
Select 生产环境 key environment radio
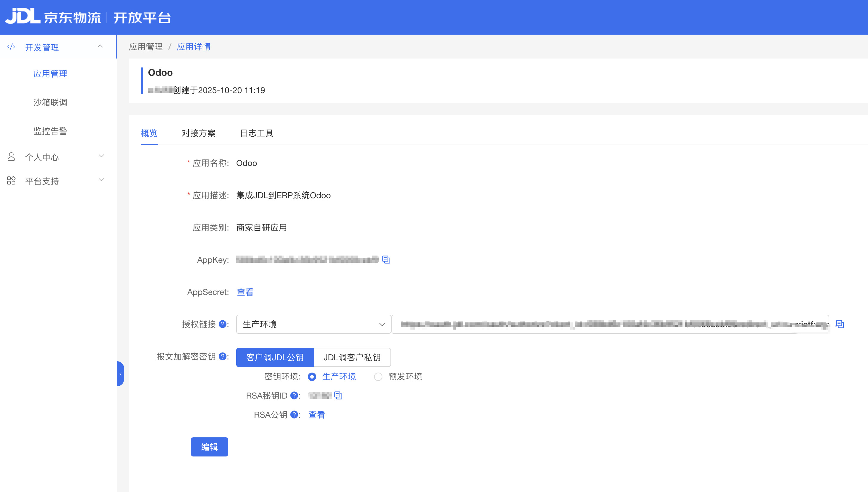coord(312,376)
